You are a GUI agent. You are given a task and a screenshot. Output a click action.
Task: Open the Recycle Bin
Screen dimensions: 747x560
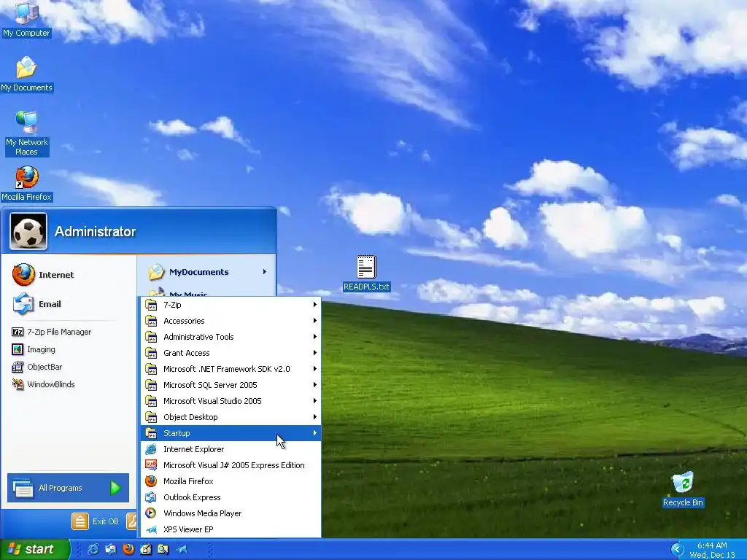click(683, 489)
